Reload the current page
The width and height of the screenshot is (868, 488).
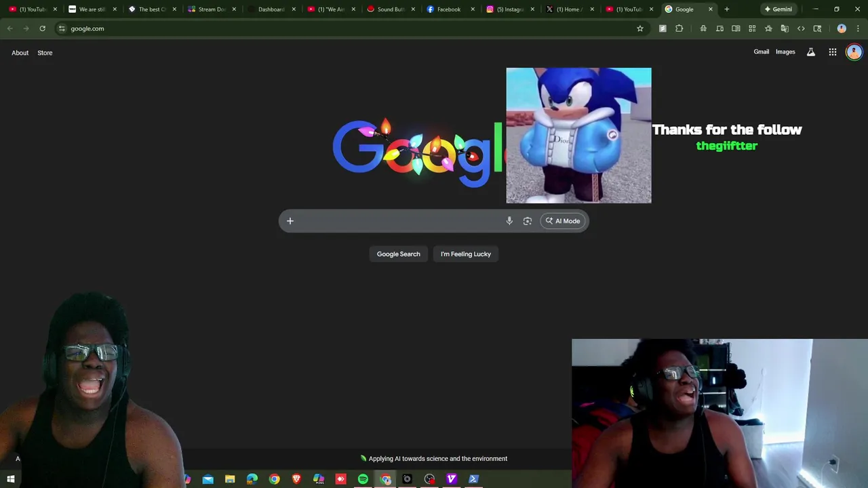click(42, 28)
